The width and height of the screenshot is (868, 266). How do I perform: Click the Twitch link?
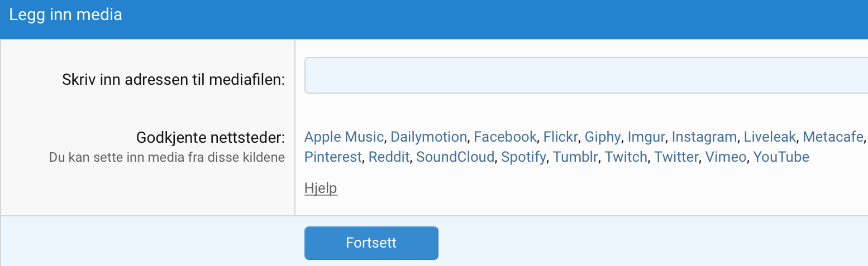(x=626, y=157)
